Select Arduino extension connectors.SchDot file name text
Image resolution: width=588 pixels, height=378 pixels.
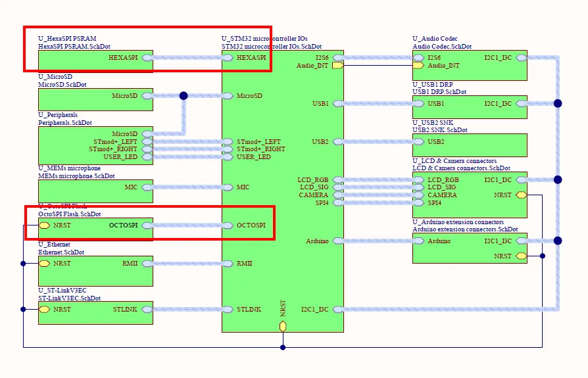click(x=465, y=229)
